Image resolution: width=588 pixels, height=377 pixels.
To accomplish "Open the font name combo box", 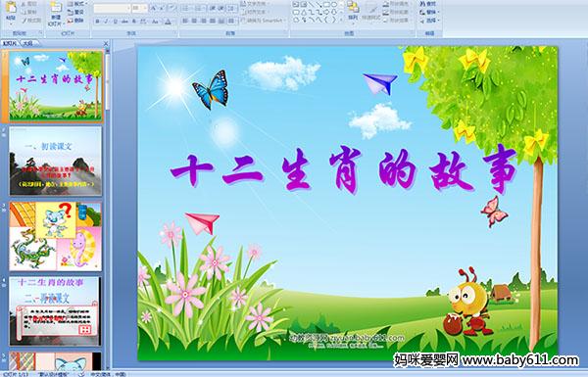I will tap(112, 8).
